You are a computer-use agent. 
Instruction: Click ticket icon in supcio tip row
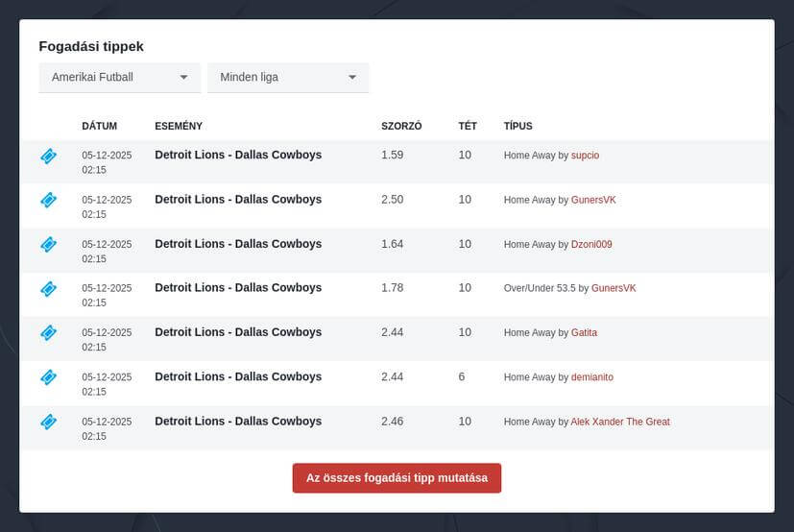tap(49, 156)
